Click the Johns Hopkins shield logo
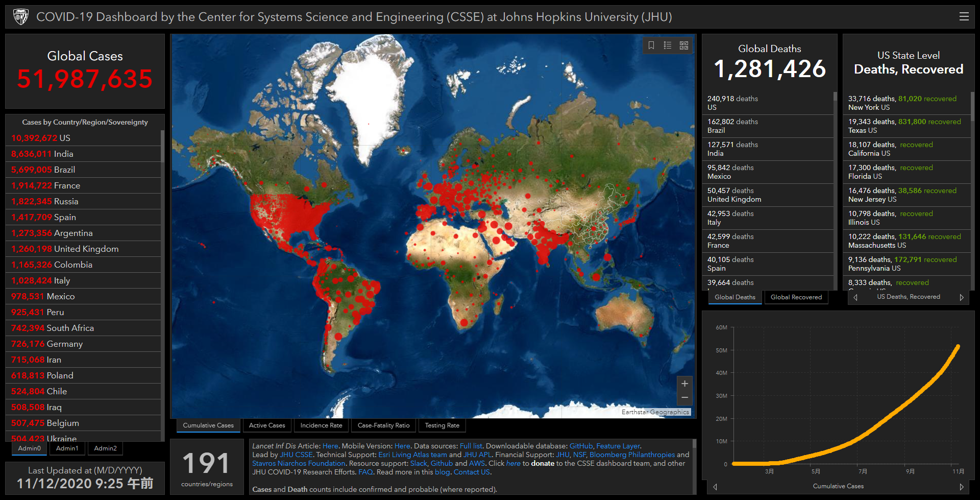This screenshot has width=980, height=500. 21,17
